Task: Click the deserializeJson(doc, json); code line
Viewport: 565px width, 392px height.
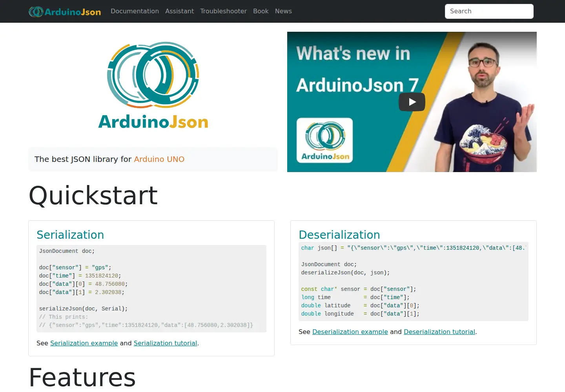Action: point(346,272)
